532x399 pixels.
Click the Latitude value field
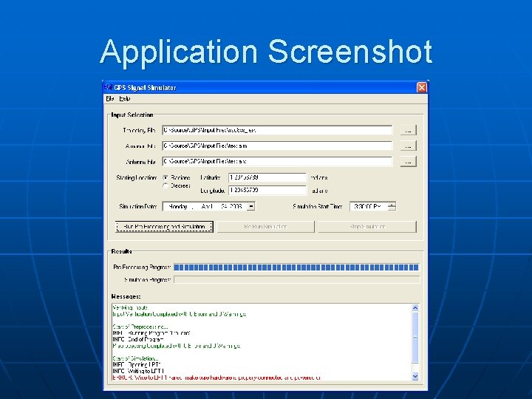point(267,177)
